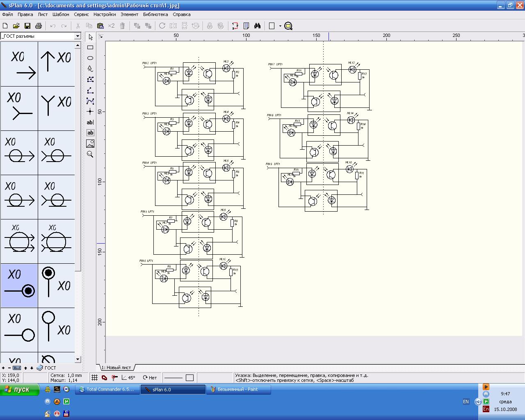525x420 pixels.
Task: Toggle grid display in the status bar
Action: coord(94,378)
